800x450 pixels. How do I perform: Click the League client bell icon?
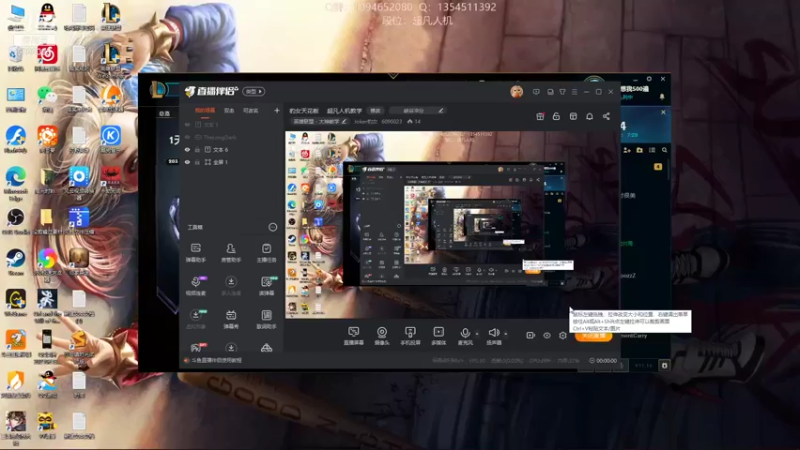point(662,96)
